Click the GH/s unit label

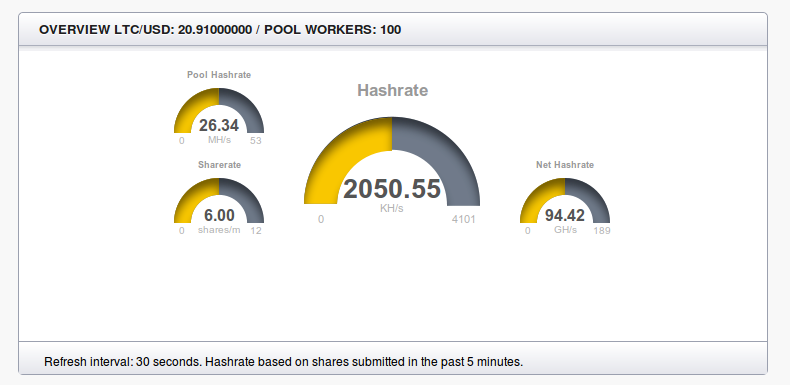pyautogui.click(x=565, y=230)
